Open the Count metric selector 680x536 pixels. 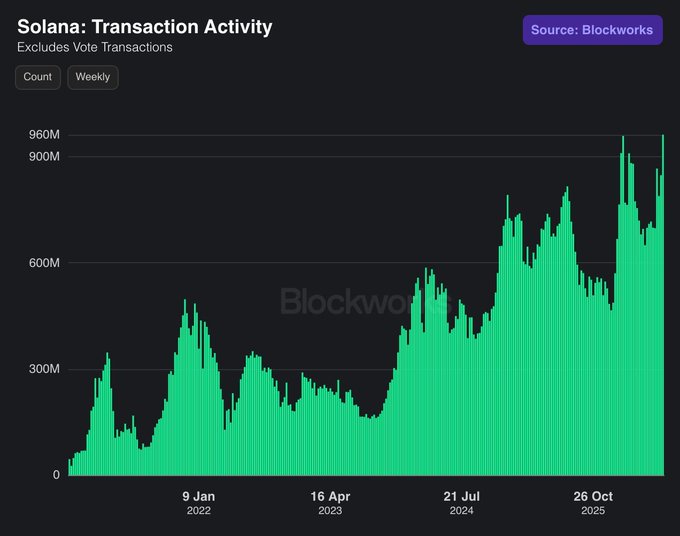(38, 77)
